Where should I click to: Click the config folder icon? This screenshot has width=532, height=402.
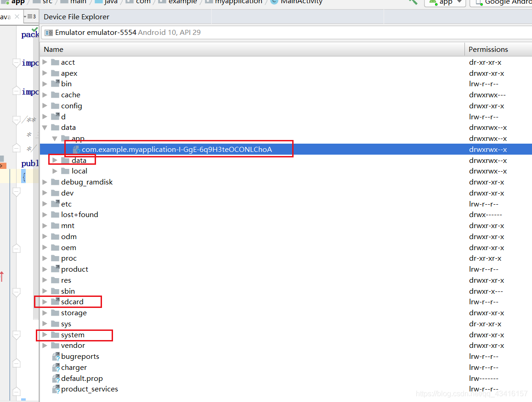coord(55,106)
